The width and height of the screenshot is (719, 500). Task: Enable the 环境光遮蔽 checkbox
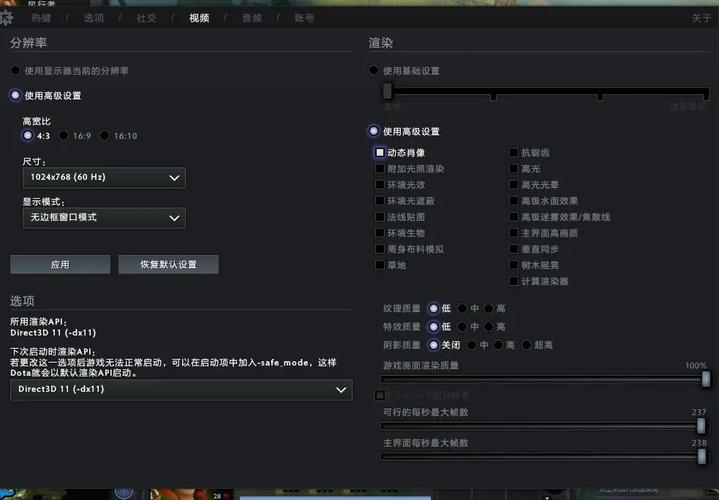click(x=380, y=200)
